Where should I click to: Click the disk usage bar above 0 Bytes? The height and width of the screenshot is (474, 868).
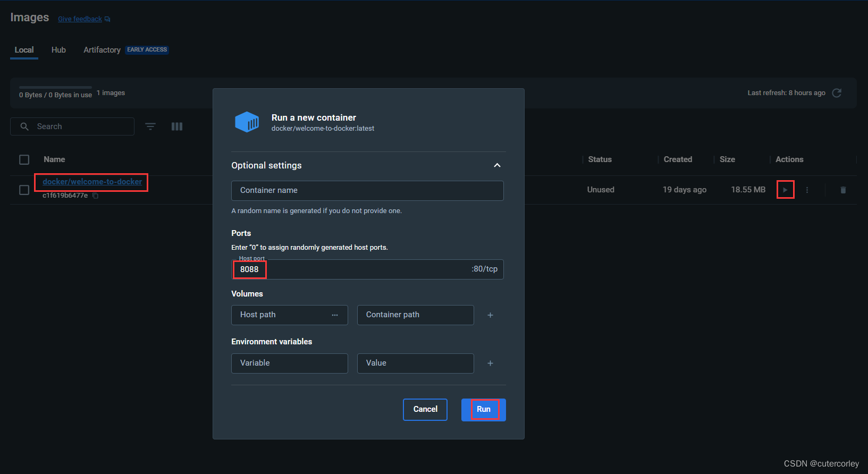(x=55, y=87)
